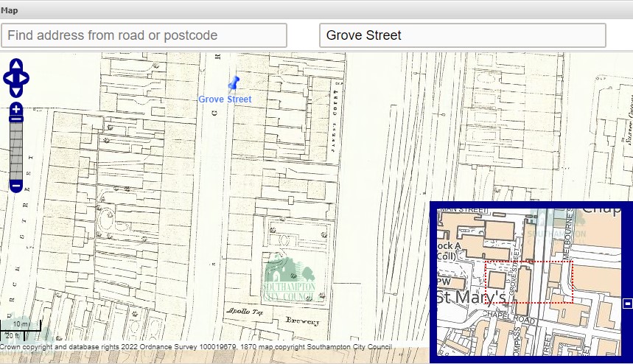Zoom out using the minus button
This screenshot has width=633, height=364.
pos(16,186)
